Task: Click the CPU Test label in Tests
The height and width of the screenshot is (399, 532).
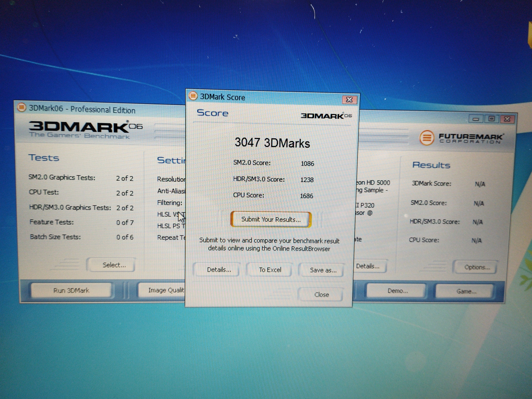Action: point(44,192)
